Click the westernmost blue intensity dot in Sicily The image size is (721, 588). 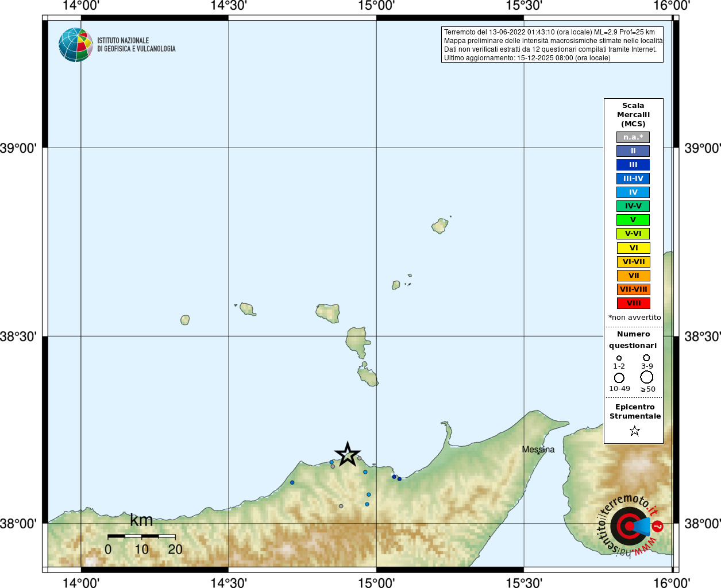tap(292, 482)
